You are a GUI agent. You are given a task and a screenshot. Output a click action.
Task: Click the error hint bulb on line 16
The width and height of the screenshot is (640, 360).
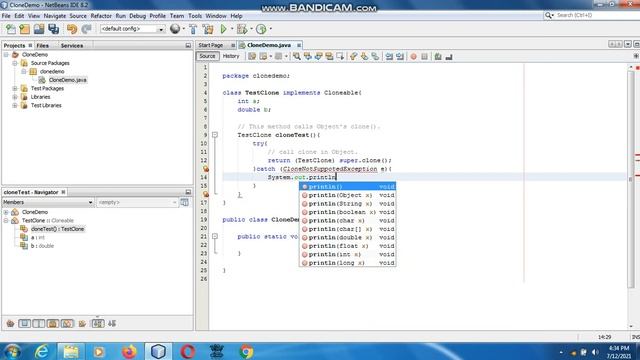point(206,194)
